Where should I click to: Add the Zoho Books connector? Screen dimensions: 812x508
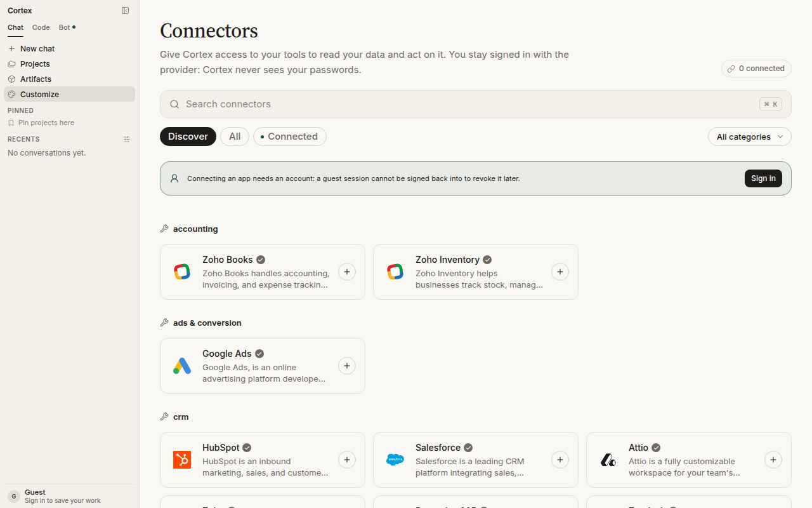click(x=347, y=272)
